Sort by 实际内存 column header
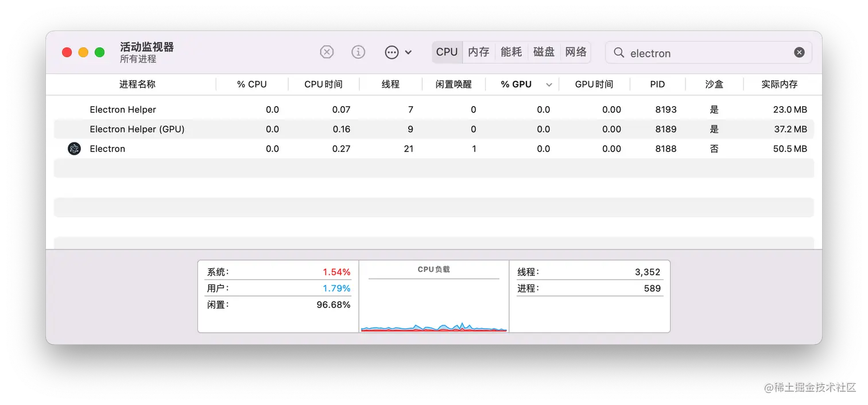This screenshot has width=868, height=405. [779, 84]
